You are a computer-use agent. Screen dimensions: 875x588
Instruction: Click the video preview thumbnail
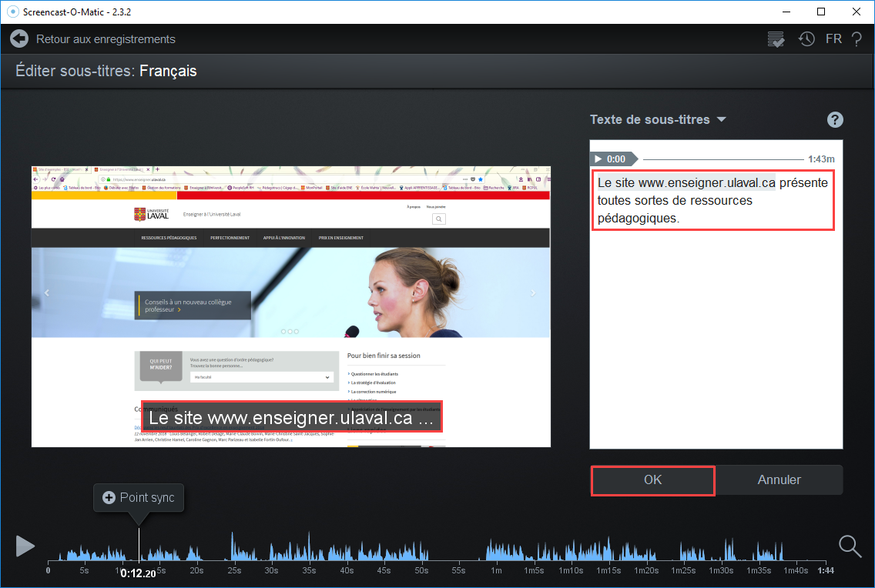click(290, 306)
